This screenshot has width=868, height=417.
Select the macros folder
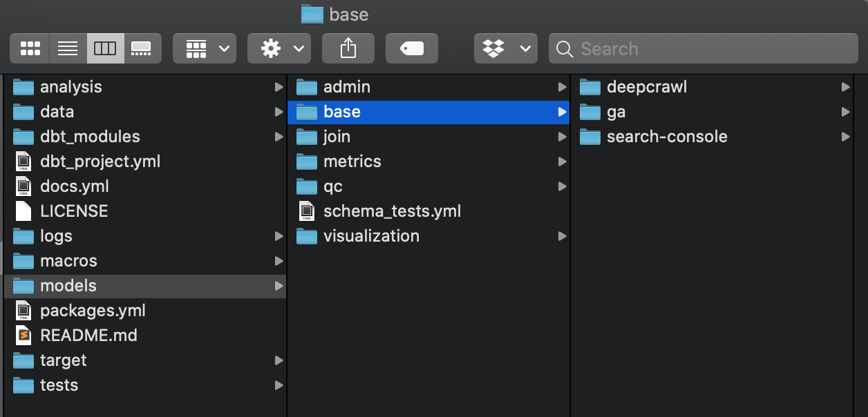click(x=68, y=261)
